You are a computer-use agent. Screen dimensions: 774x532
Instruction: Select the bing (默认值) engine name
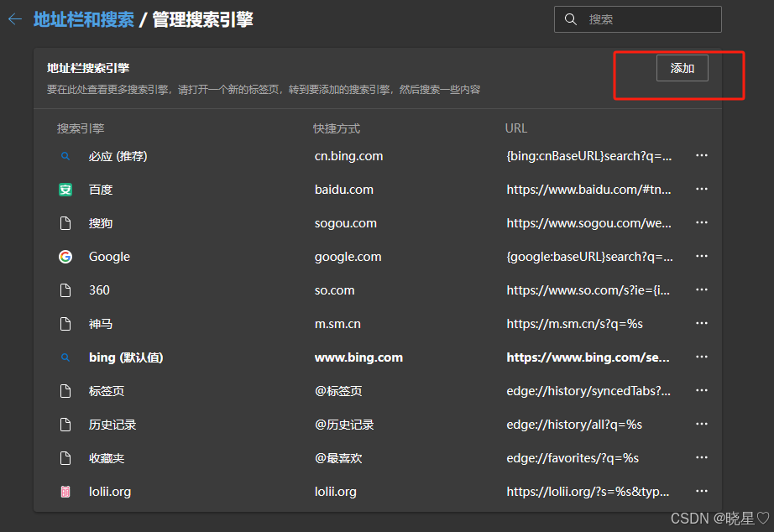click(126, 357)
